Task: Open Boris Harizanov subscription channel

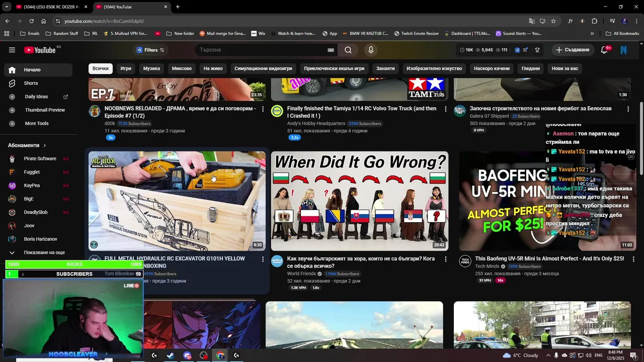Action: (38, 239)
